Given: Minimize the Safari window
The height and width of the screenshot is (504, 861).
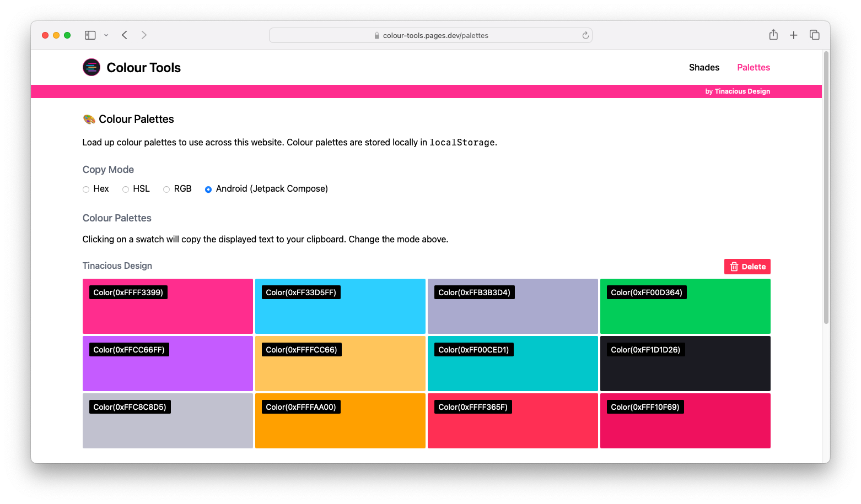Looking at the screenshot, I should point(56,35).
